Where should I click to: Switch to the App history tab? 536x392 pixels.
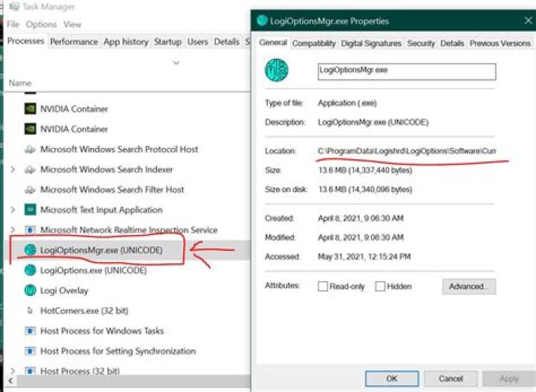coord(126,42)
